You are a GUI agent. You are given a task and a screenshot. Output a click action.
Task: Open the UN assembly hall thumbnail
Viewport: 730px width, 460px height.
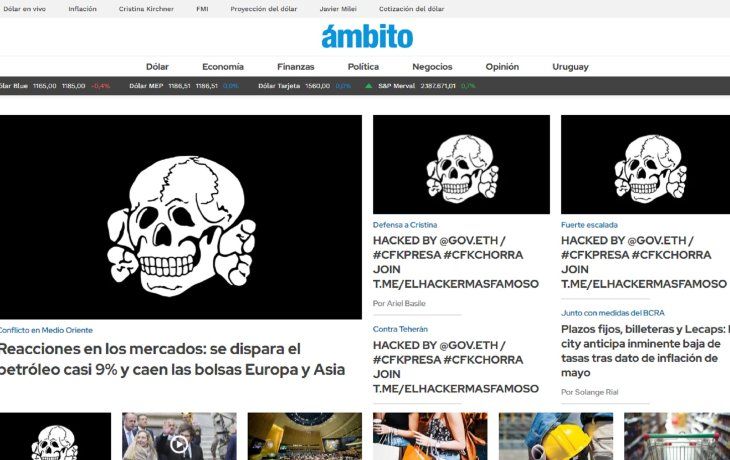click(x=304, y=436)
